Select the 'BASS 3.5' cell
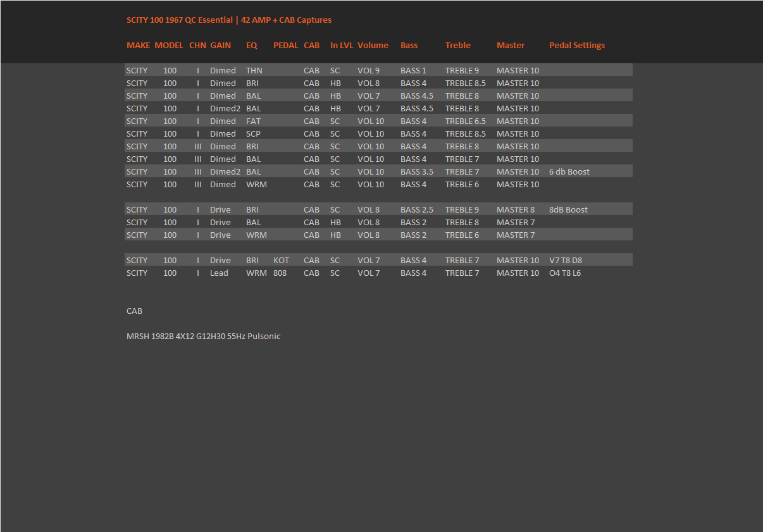 [417, 171]
